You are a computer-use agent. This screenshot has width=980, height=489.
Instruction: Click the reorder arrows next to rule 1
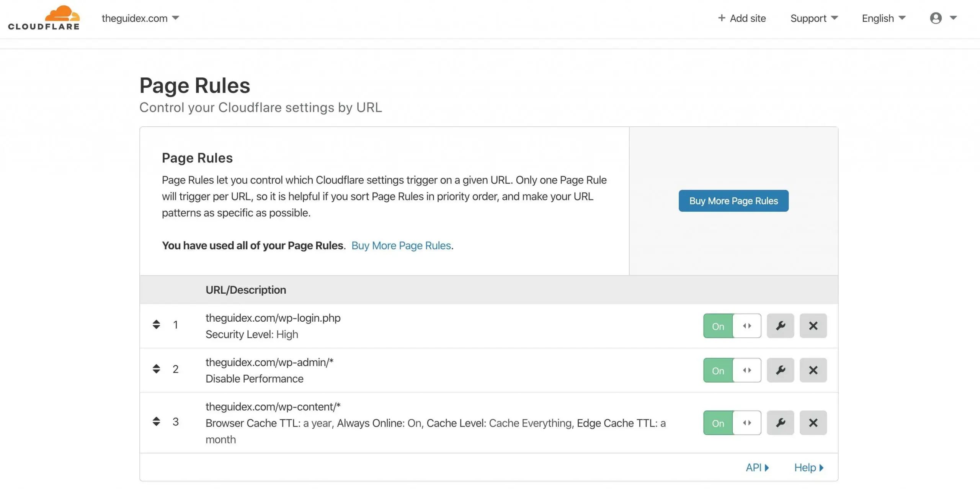pyautogui.click(x=156, y=324)
